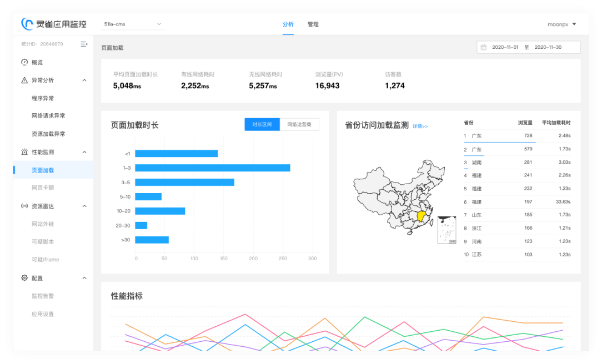This screenshot has height=364, width=602.
Task: Collapse sidebar using the menu fold icon
Action: click(x=84, y=44)
